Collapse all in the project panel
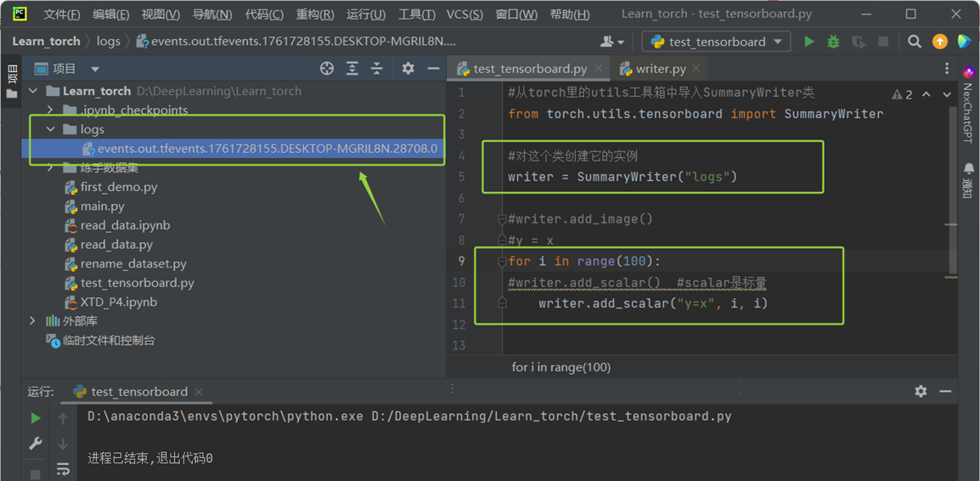This screenshot has width=980, height=481. click(377, 69)
